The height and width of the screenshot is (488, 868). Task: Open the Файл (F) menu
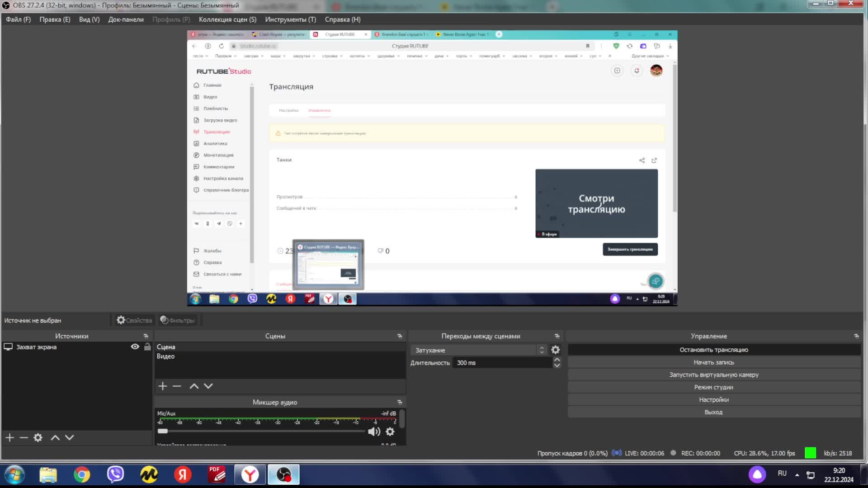18,19
